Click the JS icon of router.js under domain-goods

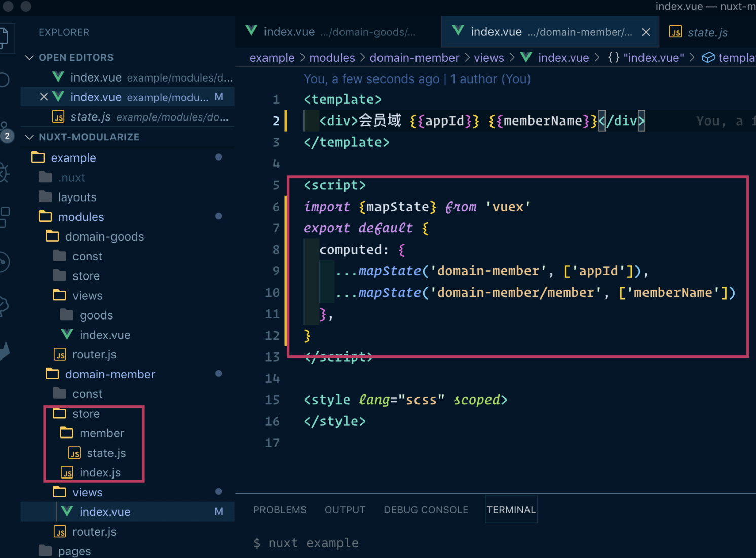60,354
